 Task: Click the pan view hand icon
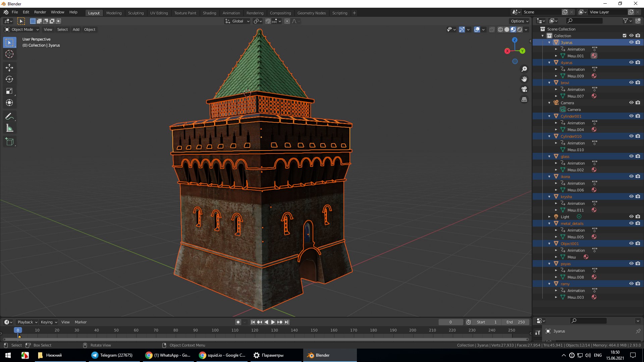pos(524,79)
